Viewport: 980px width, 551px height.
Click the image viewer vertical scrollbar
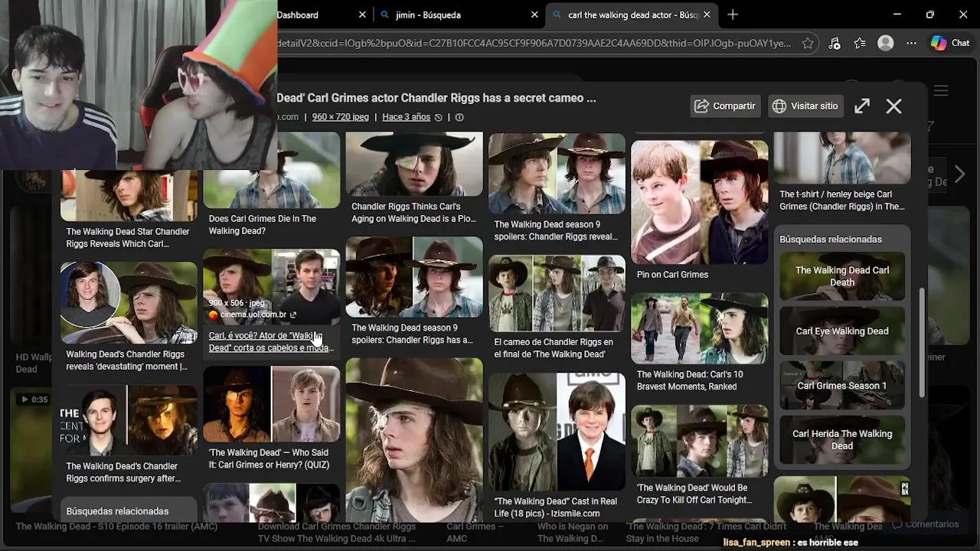[x=922, y=343]
